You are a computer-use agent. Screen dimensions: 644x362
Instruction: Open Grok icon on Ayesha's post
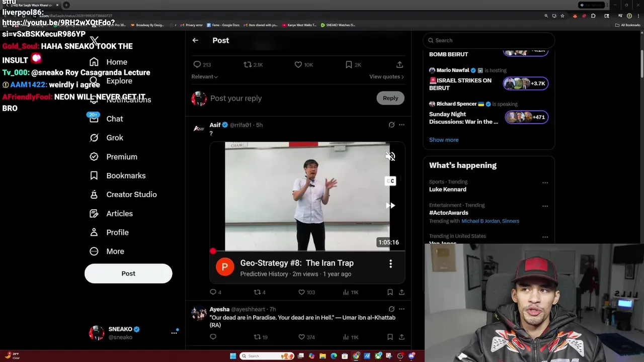tap(391, 309)
